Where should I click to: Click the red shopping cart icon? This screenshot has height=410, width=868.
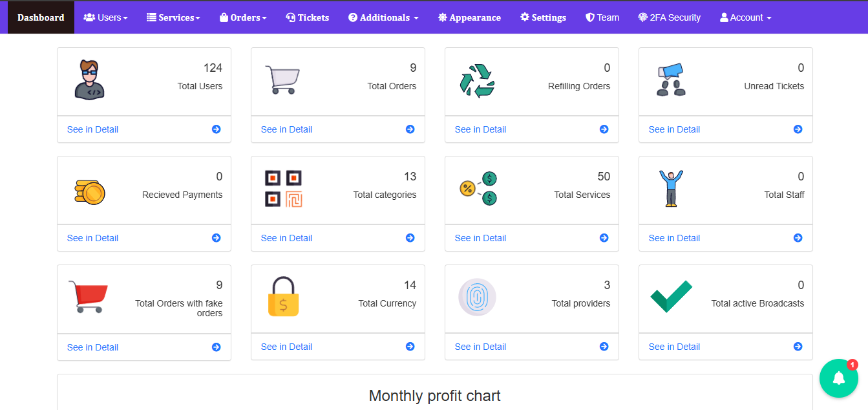coord(88,297)
